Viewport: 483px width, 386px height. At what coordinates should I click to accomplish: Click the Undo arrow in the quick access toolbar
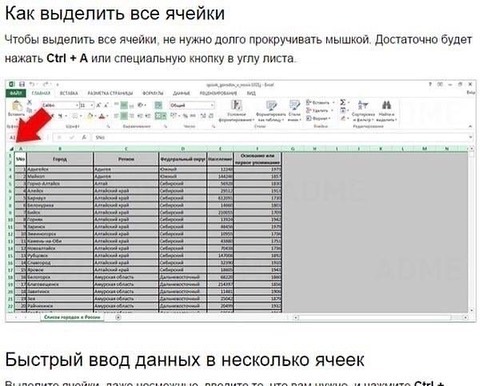click(x=32, y=84)
